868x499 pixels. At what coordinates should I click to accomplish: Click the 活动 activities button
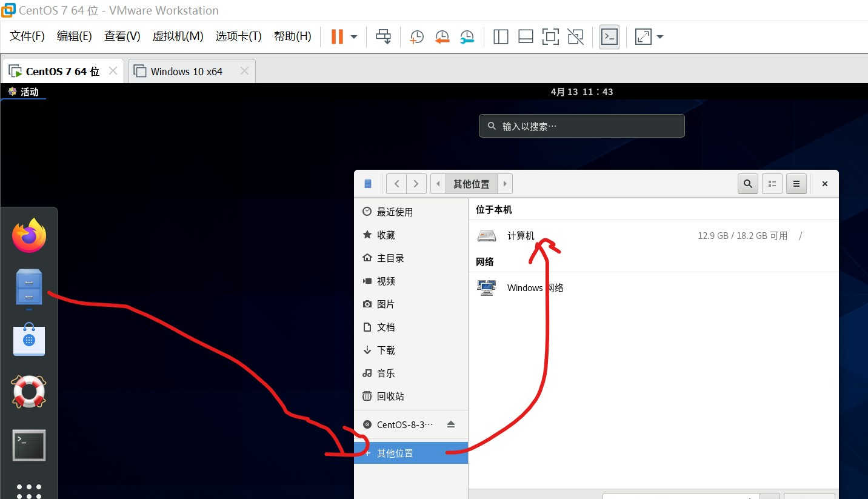(x=24, y=92)
